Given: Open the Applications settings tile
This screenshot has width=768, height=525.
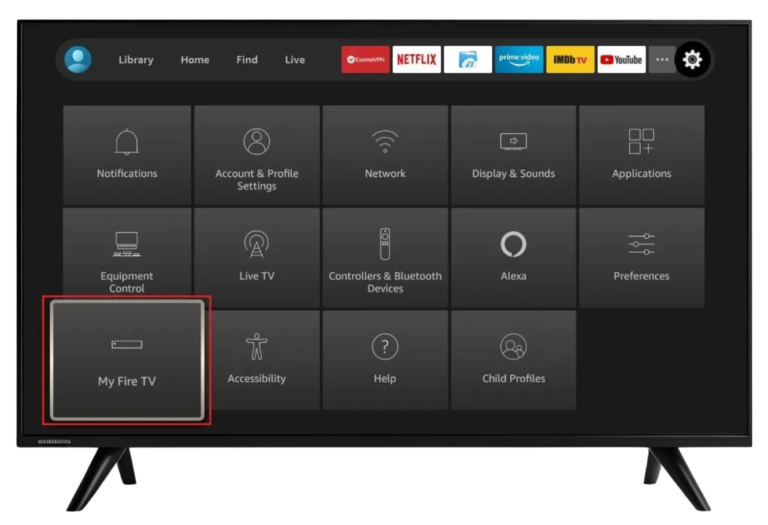Looking at the screenshot, I should [x=642, y=155].
